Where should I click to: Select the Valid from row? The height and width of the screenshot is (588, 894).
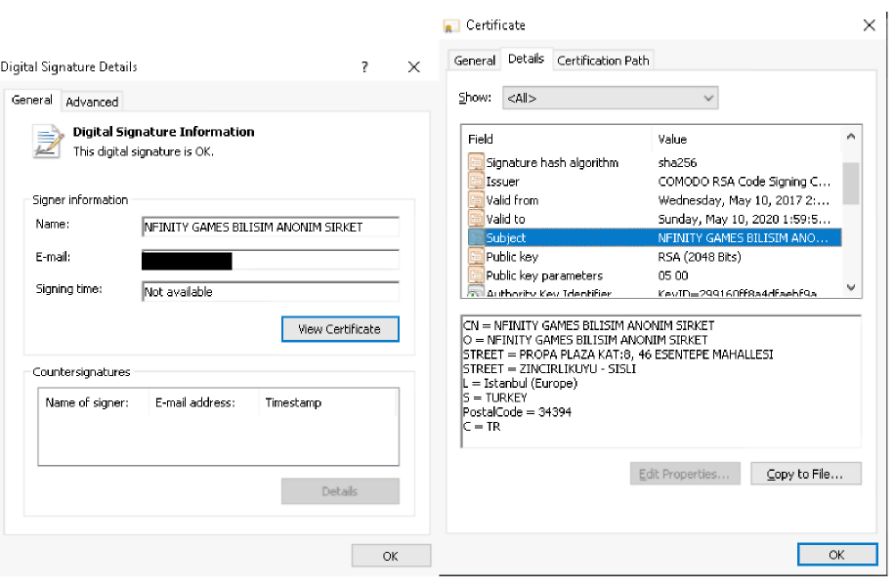pos(654,200)
